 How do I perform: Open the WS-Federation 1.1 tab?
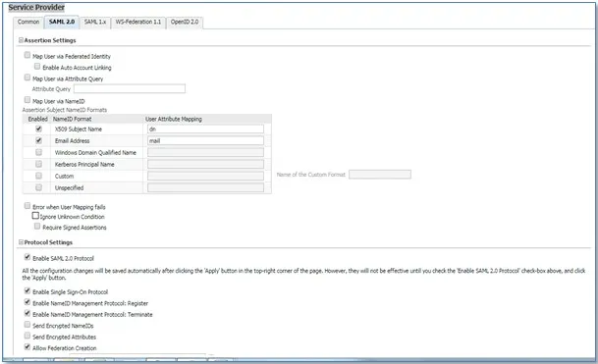(x=138, y=23)
